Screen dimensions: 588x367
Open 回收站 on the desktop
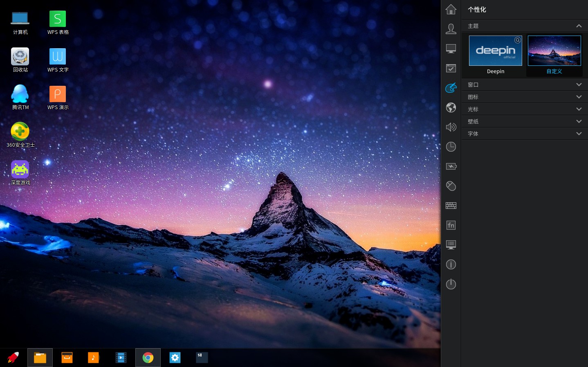click(20, 56)
